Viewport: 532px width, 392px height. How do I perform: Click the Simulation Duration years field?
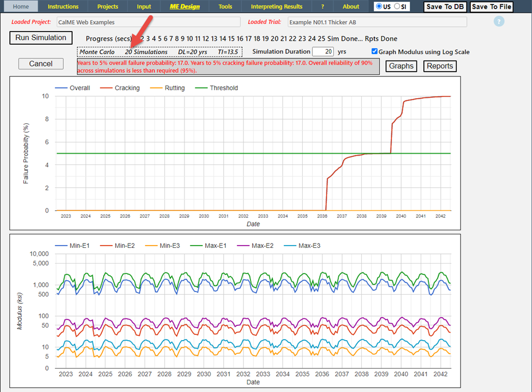[x=322, y=52]
